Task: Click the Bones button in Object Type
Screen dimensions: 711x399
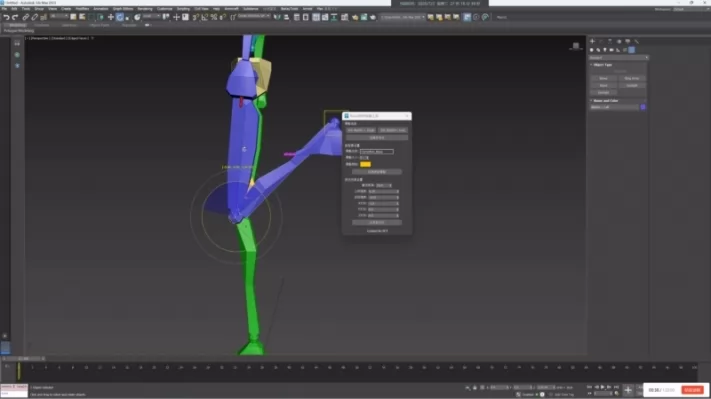Action: point(604,78)
